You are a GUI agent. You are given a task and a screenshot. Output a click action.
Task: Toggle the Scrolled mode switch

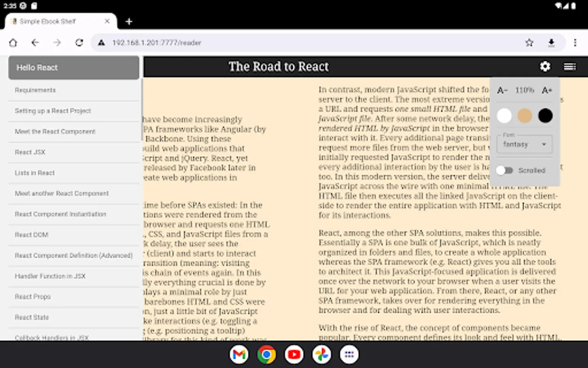pyautogui.click(x=505, y=171)
